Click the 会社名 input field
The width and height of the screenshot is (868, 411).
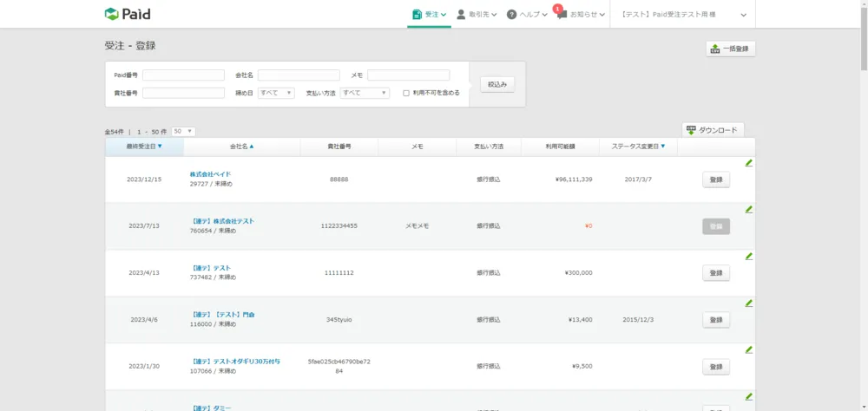[299, 75]
